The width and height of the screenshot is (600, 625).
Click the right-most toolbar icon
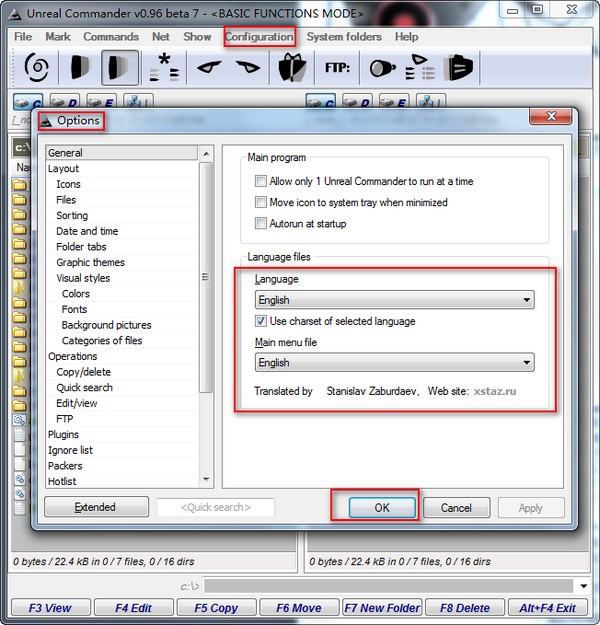(x=459, y=68)
